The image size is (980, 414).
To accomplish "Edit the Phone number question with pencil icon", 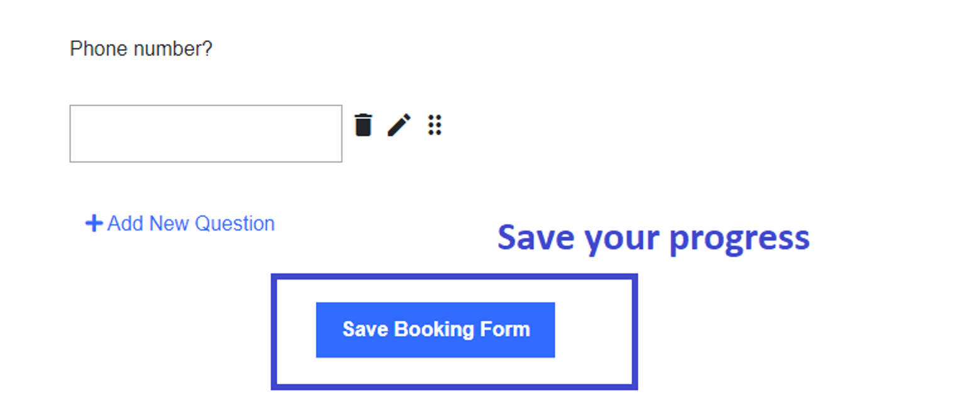I will click(x=399, y=124).
